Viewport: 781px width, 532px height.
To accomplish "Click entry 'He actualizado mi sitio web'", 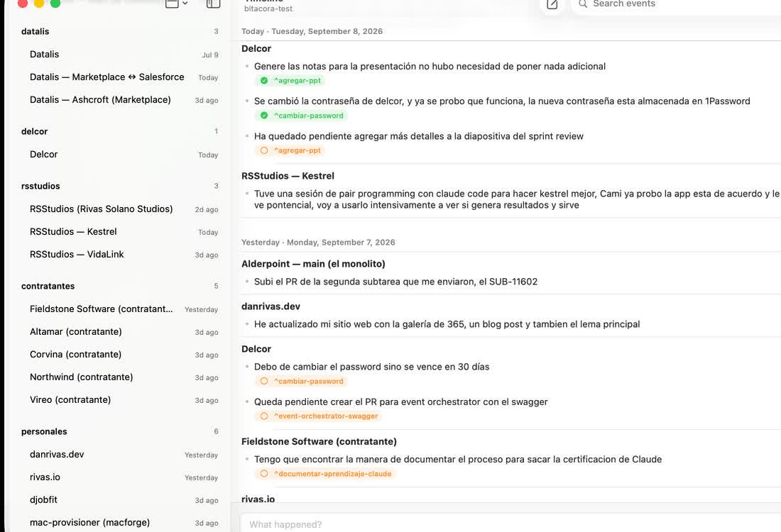I will point(447,324).
